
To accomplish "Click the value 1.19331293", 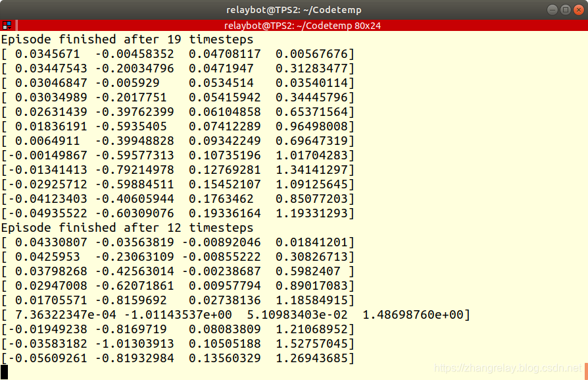I will (x=312, y=213).
